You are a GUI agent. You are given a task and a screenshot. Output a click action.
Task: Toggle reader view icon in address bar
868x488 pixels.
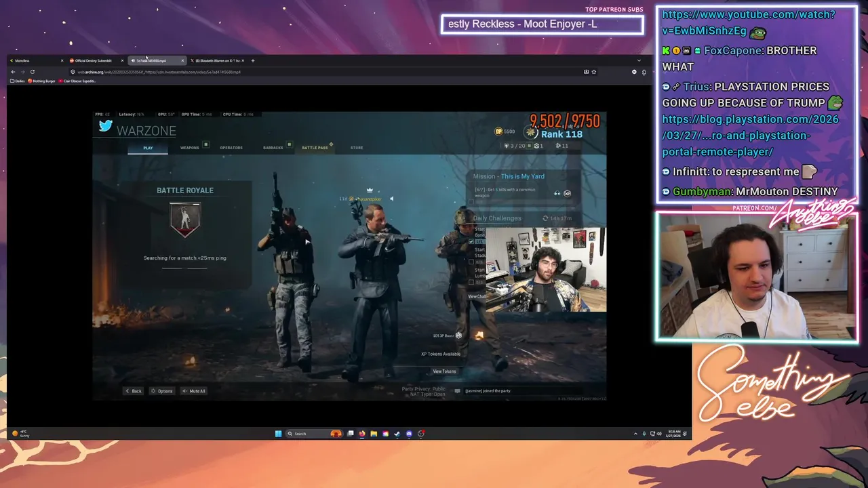(x=586, y=72)
